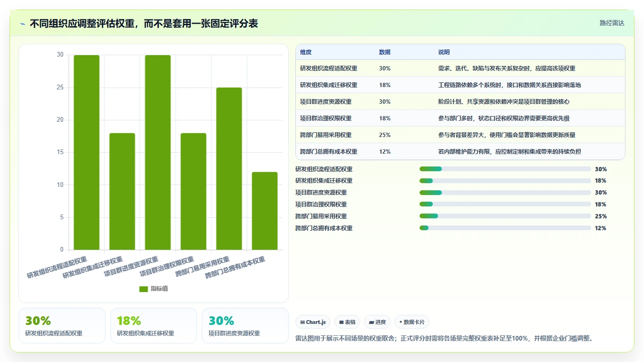Click the chart bar for 研发组织集成迁移权重
Viewport: 644px width, 362px height.
coord(122,191)
